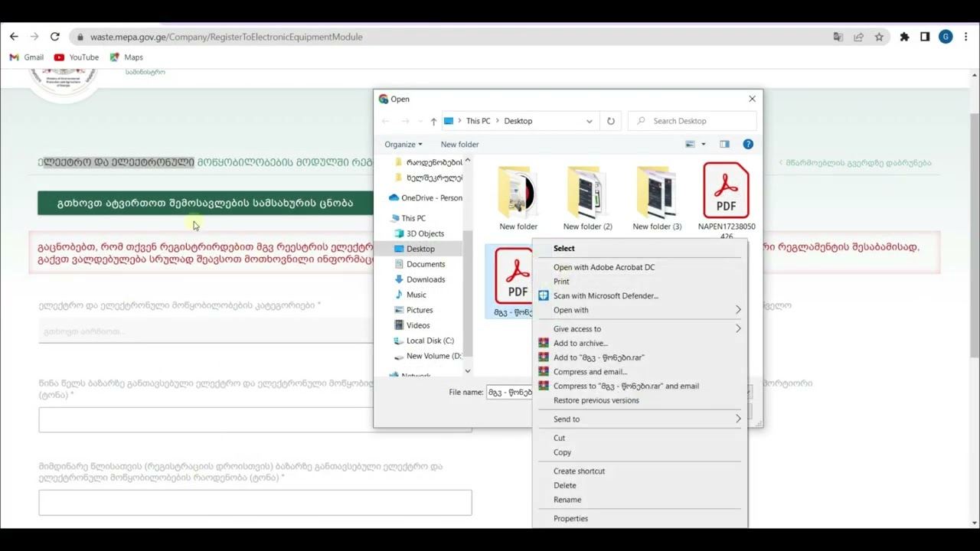Go up one folder level in Open dialog

[x=433, y=121]
